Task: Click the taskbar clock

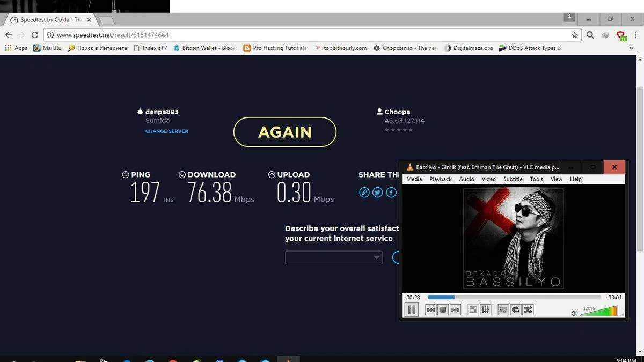Action: 626,360
